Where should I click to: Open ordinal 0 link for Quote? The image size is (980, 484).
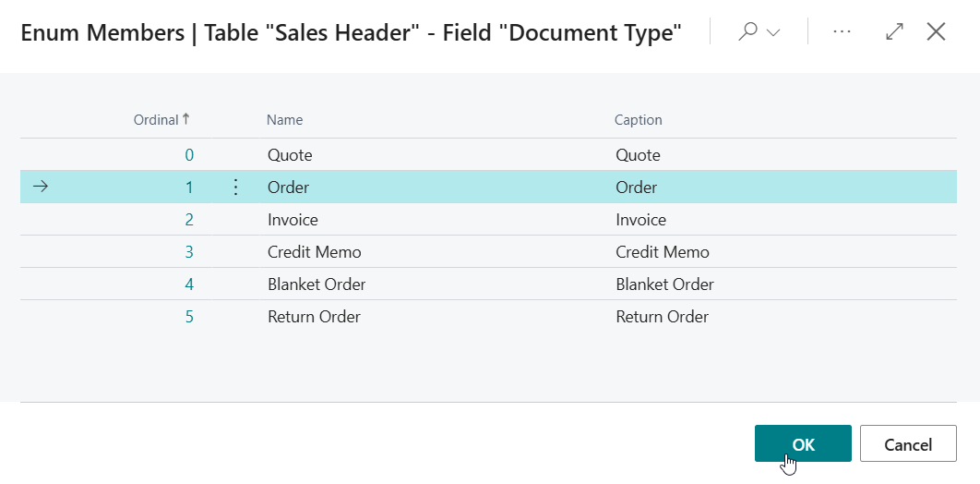coord(189,155)
